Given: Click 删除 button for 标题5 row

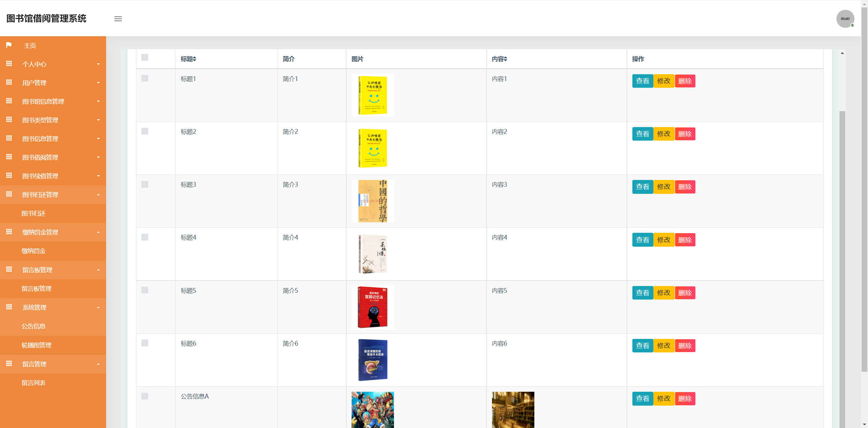Looking at the screenshot, I should point(685,293).
